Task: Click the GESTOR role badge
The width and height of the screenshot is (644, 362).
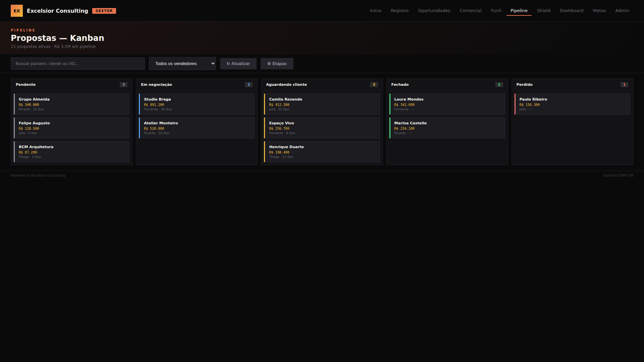Action: click(104, 11)
